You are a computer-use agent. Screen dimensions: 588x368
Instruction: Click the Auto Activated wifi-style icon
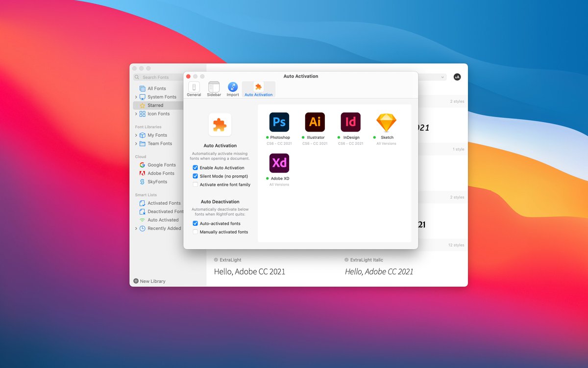click(x=142, y=220)
